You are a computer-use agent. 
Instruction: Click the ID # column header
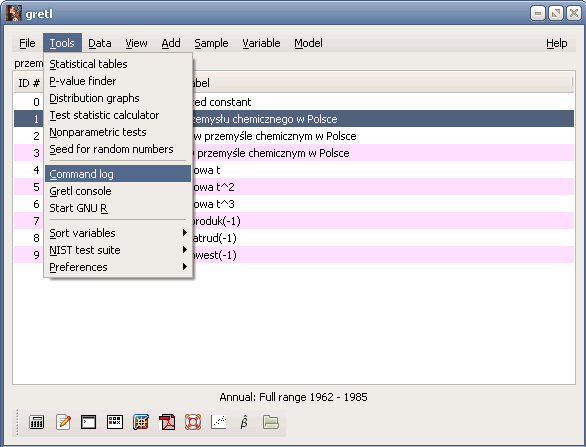click(x=29, y=83)
